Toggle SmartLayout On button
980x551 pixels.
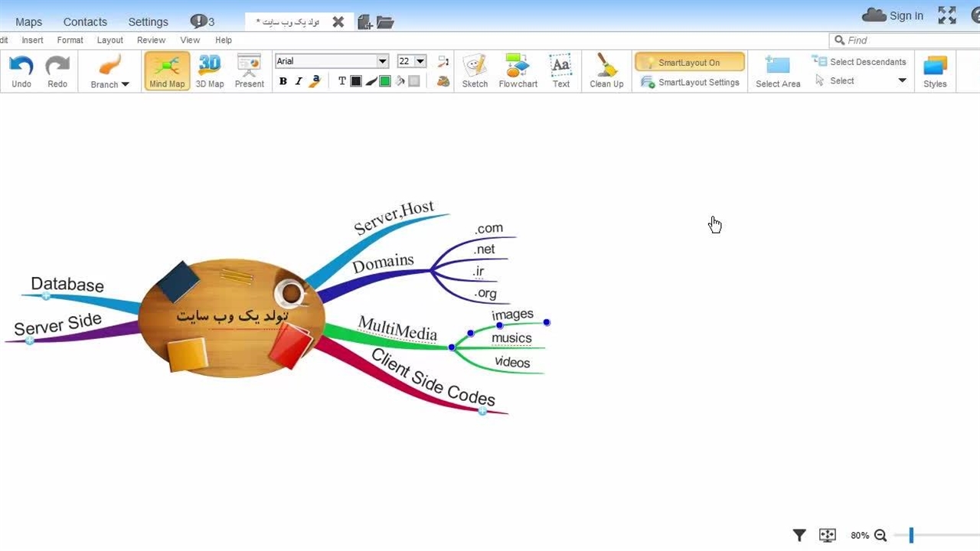point(689,62)
